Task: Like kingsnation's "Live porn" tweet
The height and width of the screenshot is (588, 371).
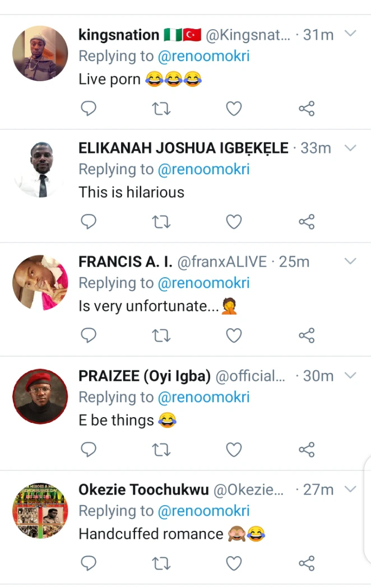Action: [x=234, y=108]
